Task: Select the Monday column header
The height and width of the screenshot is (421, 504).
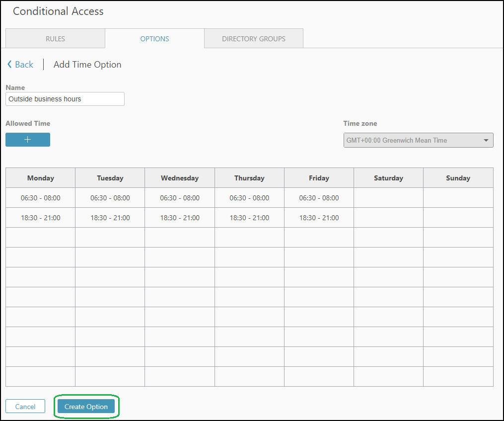Action: point(41,178)
